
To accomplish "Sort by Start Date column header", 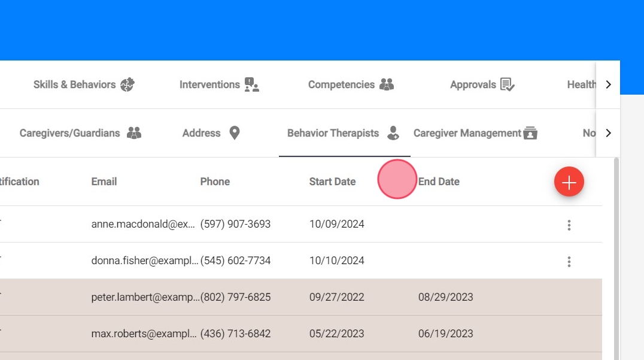I will (x=332, y=181).
